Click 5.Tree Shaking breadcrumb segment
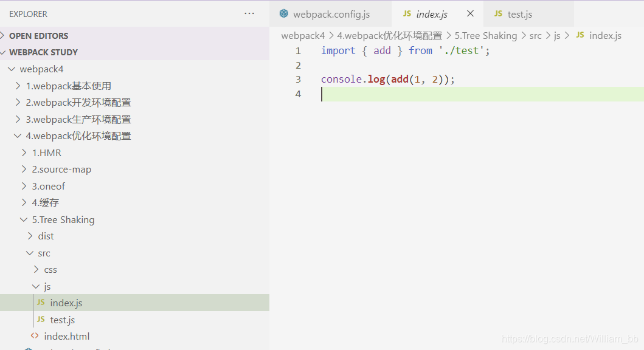Screen dimensions: 644x350 pyautogui.click(x=485, y=36)
